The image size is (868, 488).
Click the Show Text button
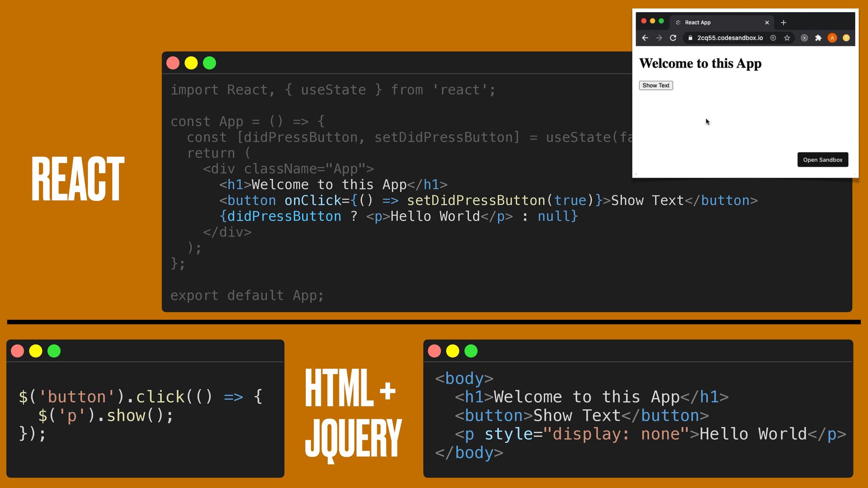[656, 85]
